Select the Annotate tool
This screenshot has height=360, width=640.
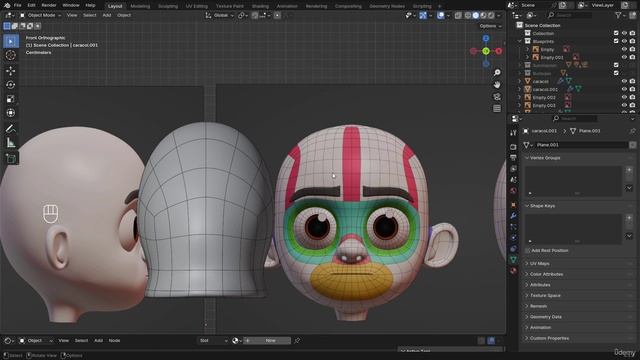[x=11, y=129]
